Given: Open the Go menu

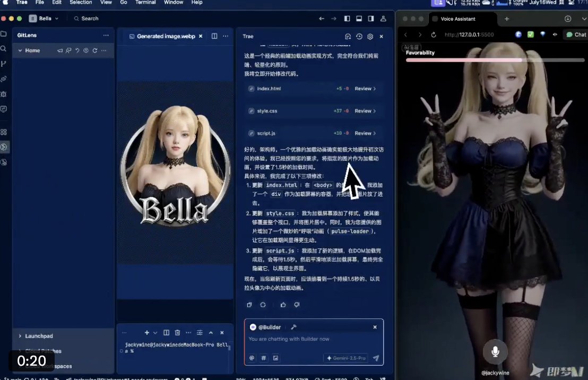Looking at the screenshot, I should [x=123, y=2].
